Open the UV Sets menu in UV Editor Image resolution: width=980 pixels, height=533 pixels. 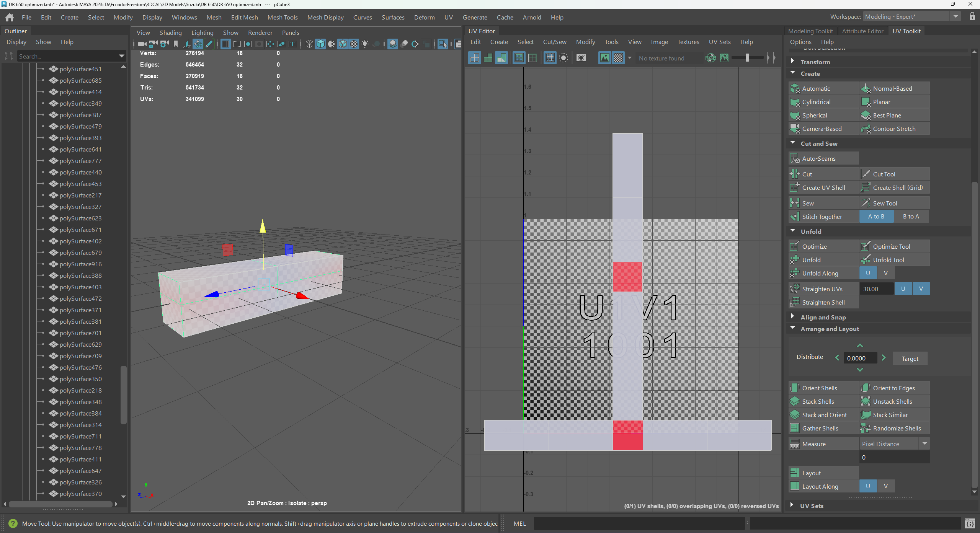point(720,42)
